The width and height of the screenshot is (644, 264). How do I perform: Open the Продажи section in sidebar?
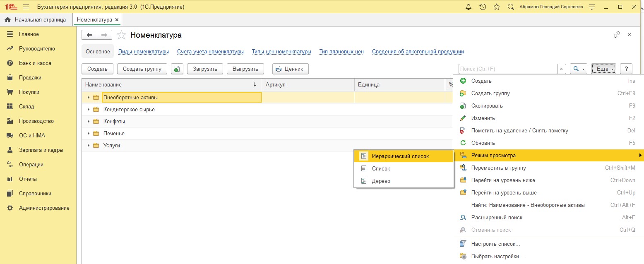pos(30,78)
